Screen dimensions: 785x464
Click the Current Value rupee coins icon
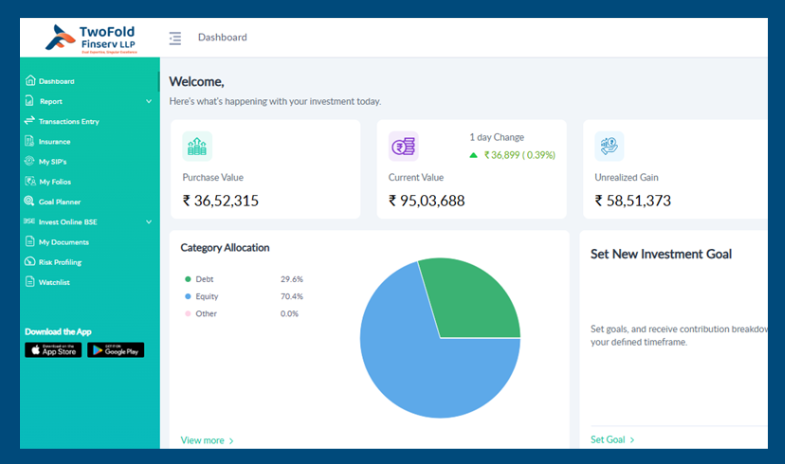(x=403, y=146)
